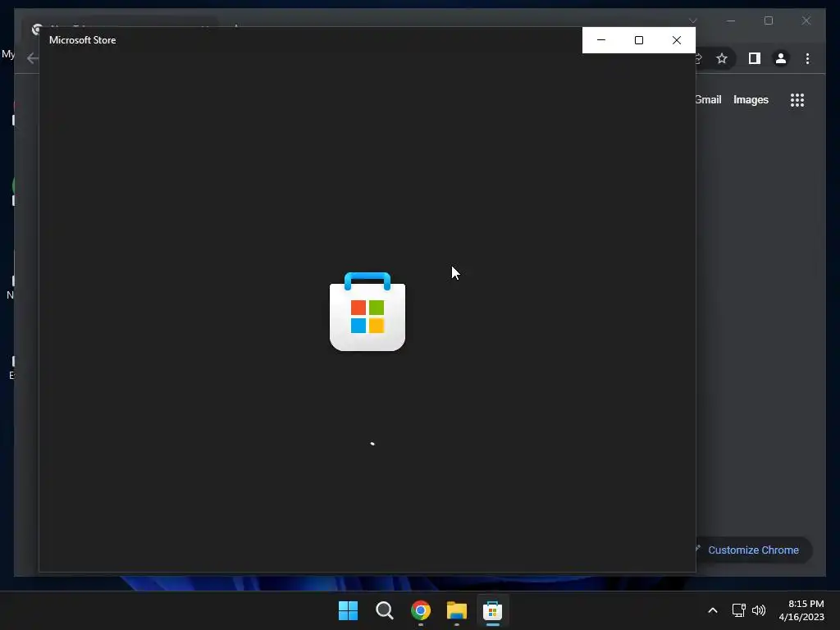Open File Explorer from taskbar
840x630 pixels.
tap(456, 610)
